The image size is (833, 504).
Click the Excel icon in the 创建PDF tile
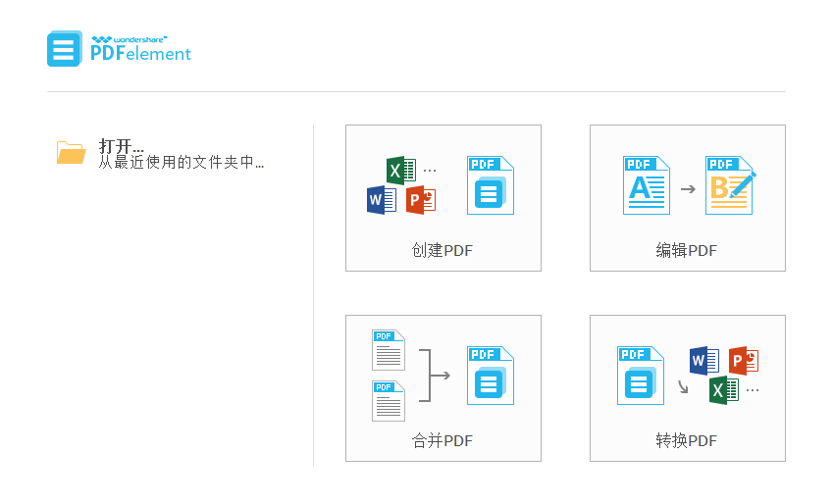point(400,171)
